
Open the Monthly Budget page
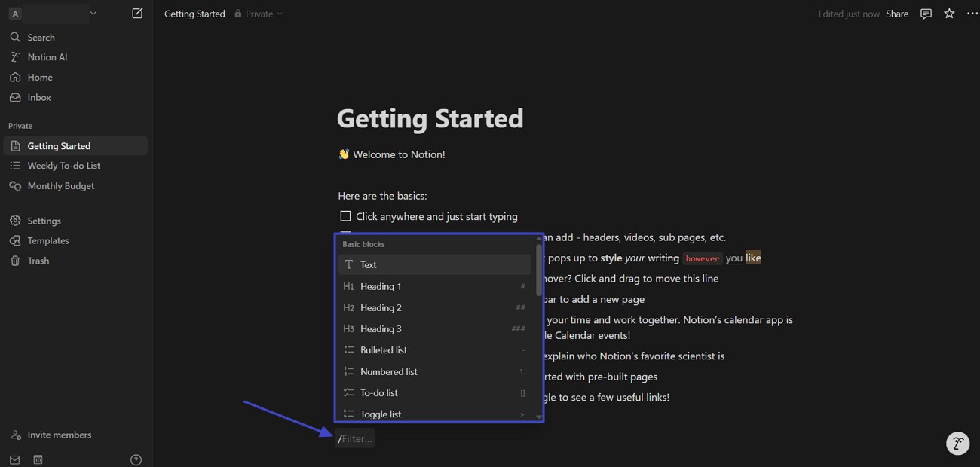click(x=75, y=186)
